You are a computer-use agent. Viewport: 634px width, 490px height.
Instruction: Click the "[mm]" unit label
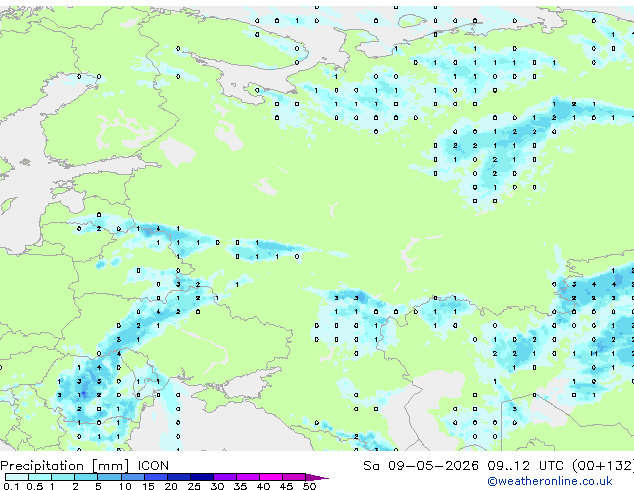click(111, 466)
